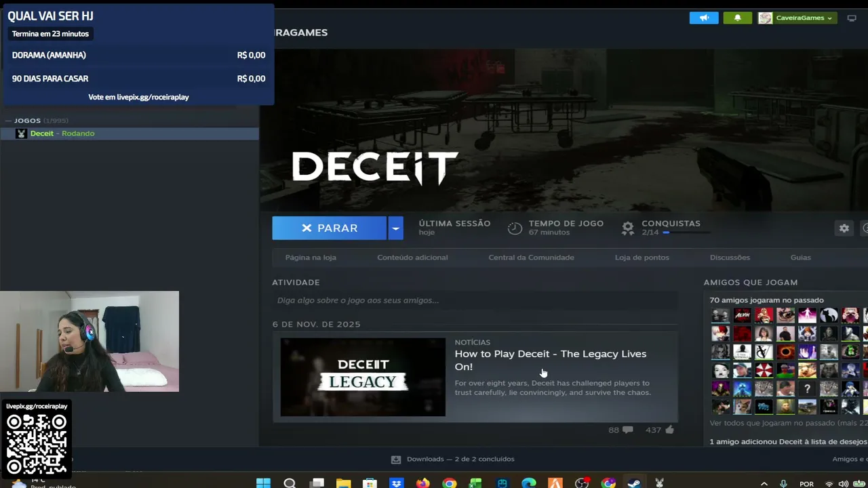Click the comments bubble icon beside 88
This screenshot has height=488, width=868.
627,430
